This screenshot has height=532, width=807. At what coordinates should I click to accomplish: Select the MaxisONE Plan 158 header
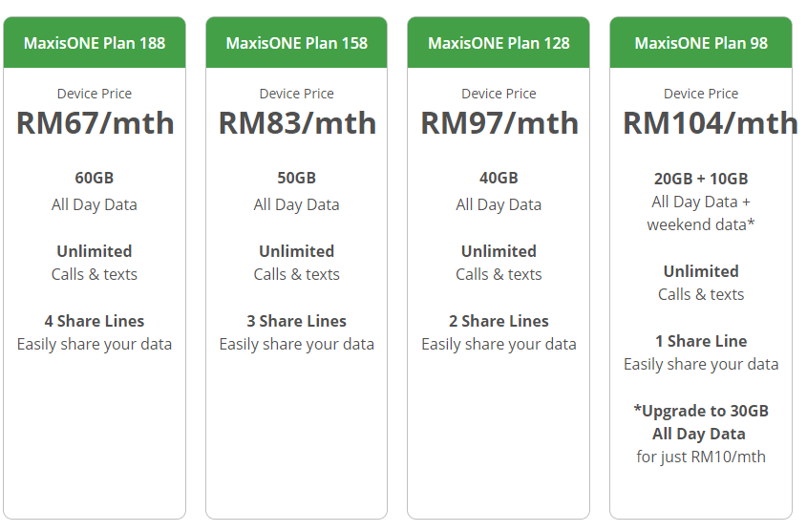296,43
